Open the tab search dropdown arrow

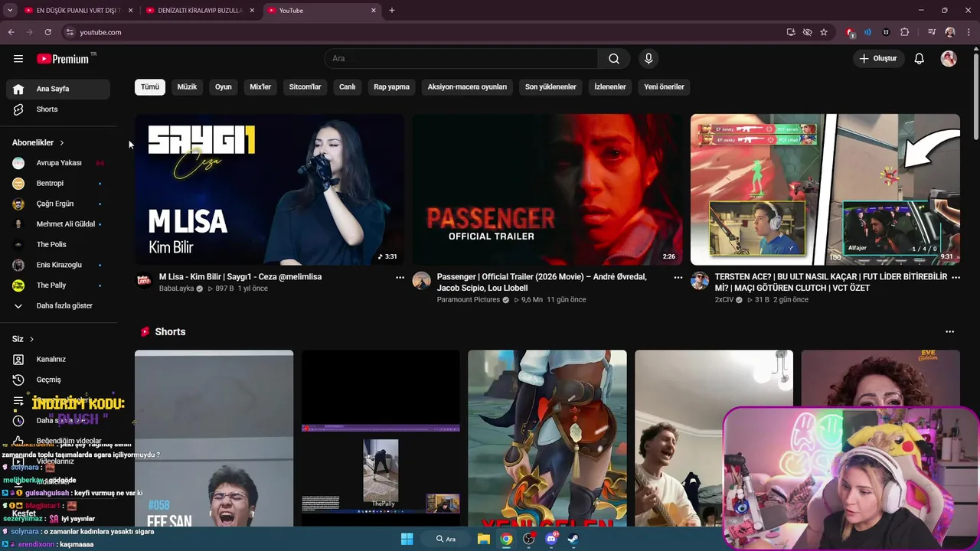coord(10,11)
